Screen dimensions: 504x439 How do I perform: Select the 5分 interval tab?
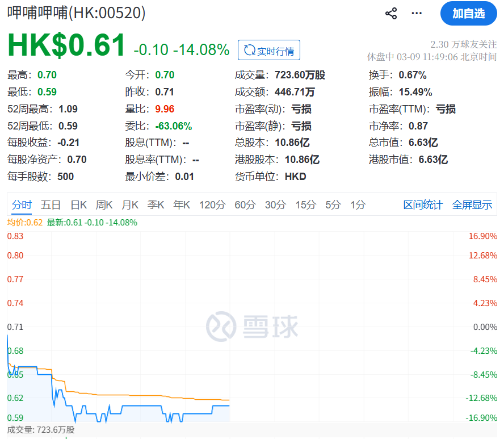click(333, 205)
